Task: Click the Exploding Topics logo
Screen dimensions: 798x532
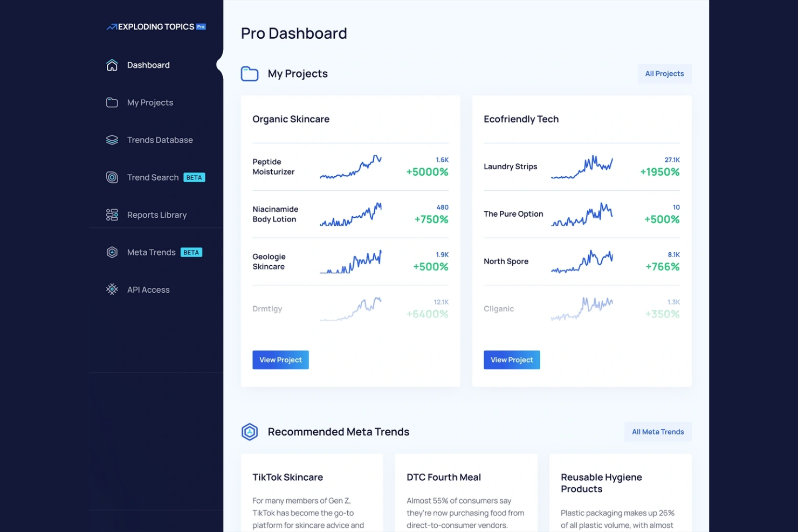Action: pyautogui.click(x=156, y=26)
